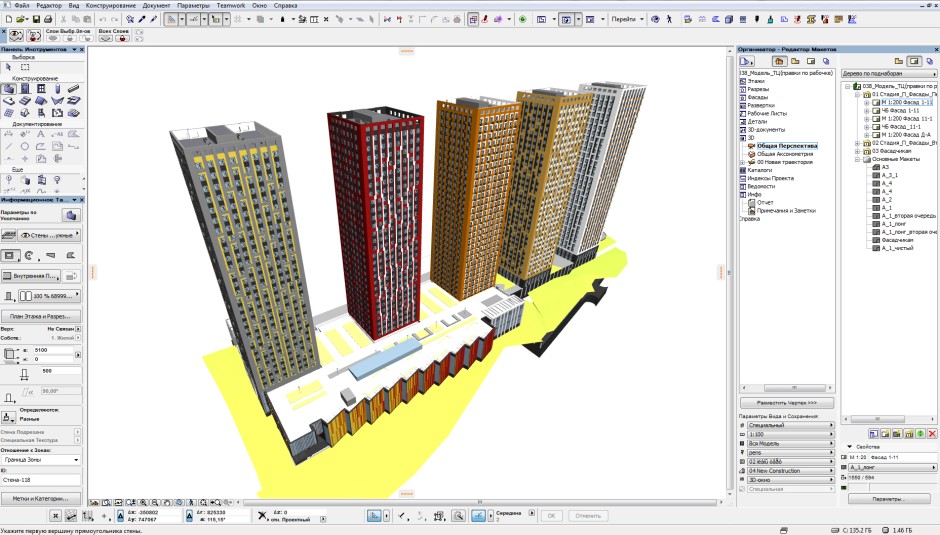
Task: Click the Print icon in the toolbar
Action: click(x=50, y=19)
